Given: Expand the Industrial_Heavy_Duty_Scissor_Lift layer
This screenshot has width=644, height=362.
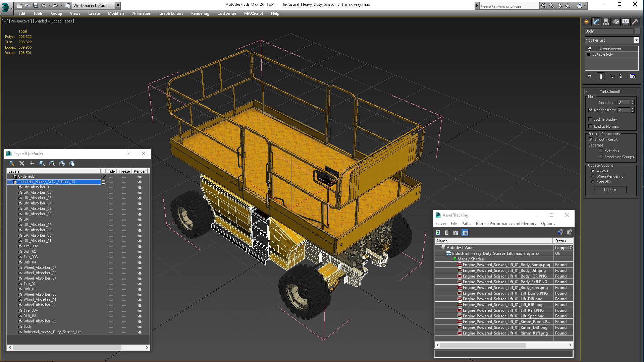Looking at the screenshot, I should click(10, 182).
